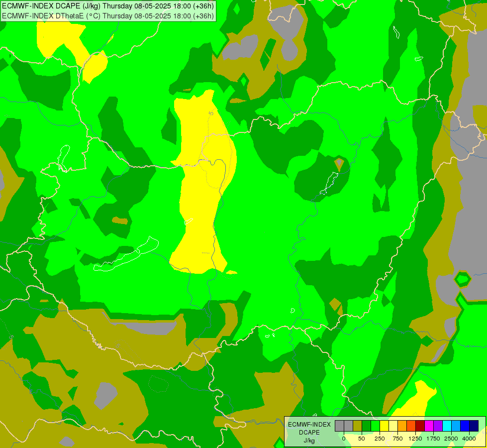Pick the light blue legend swatch
The width and height of the screenshot is (487, 448).
coord(456,426)
